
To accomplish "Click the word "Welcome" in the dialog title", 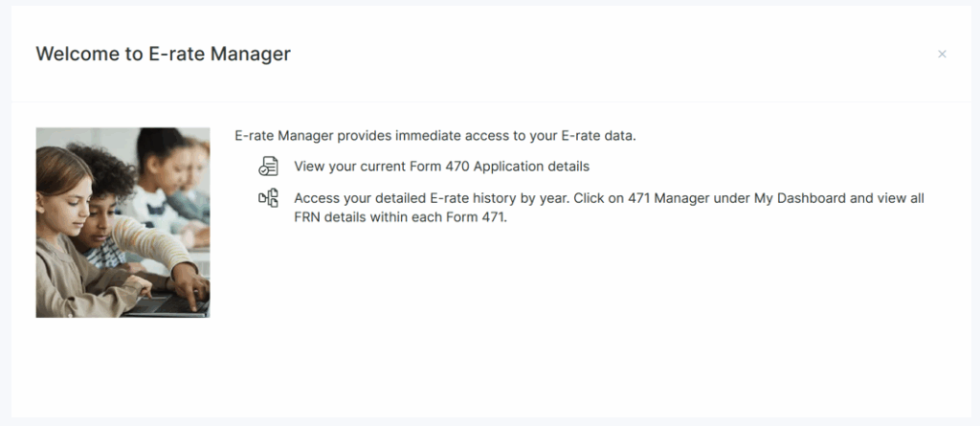I will pyautogui.click(x=74, y=55).
